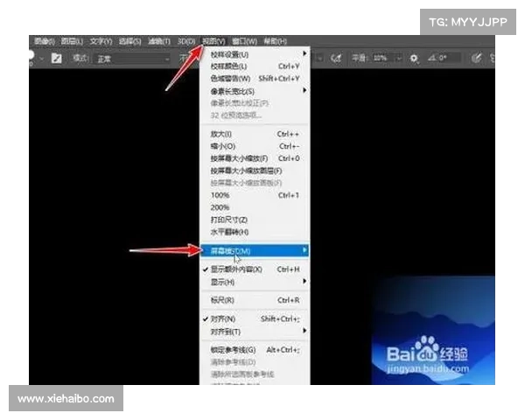Open the 平滑 smoothing value dropdown arrow
This screenshot has height=420, width=525.
399,59
